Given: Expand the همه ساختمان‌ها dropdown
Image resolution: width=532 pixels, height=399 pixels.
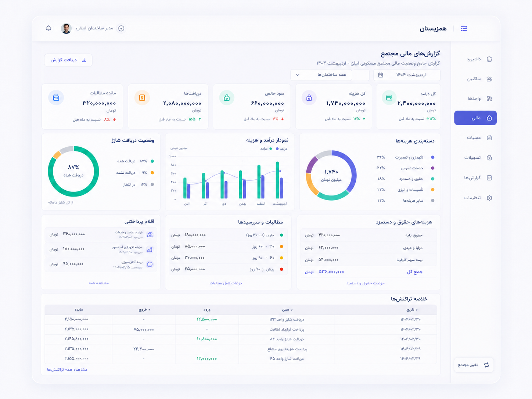Looking at the screenshot, I should point(321,75).
